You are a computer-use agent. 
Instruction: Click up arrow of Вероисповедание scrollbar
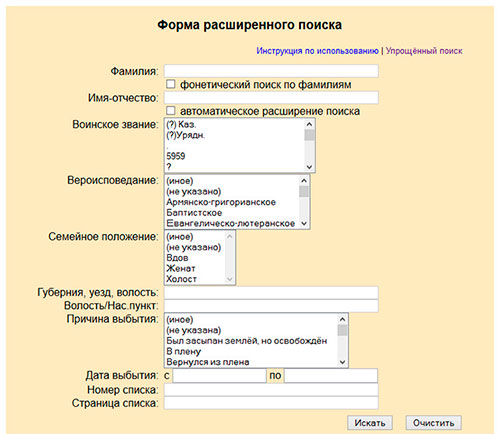(x=304, y=181)
